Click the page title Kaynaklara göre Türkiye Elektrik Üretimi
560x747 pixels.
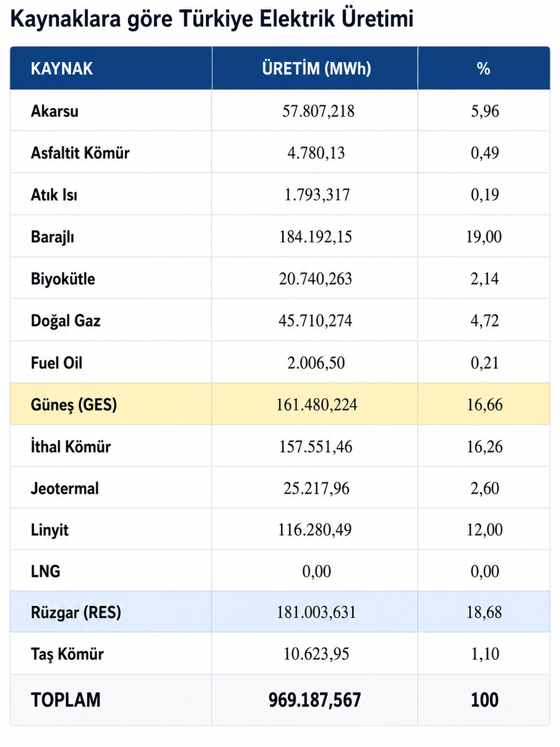(212, 19)
